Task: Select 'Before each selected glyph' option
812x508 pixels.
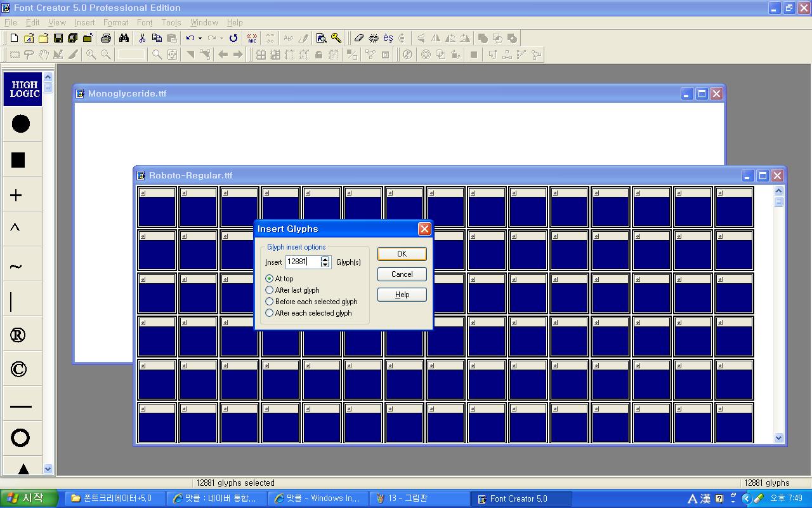Action: (x=270, y=302)
